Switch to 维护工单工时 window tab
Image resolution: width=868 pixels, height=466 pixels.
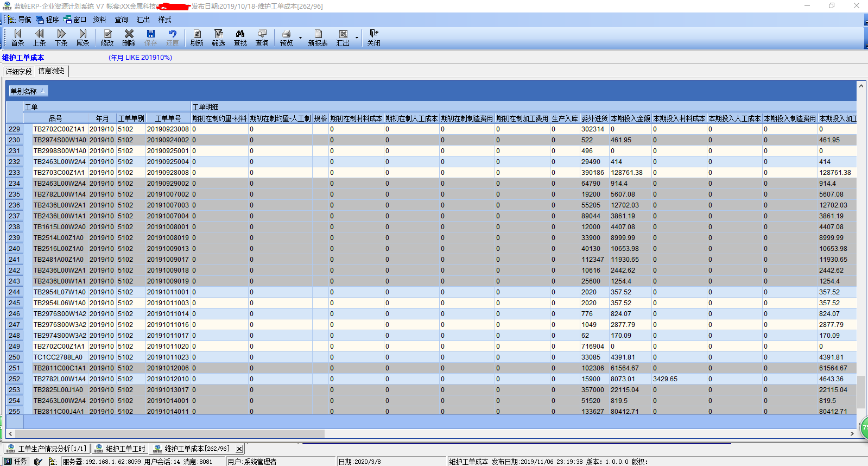tap(120, 449)
